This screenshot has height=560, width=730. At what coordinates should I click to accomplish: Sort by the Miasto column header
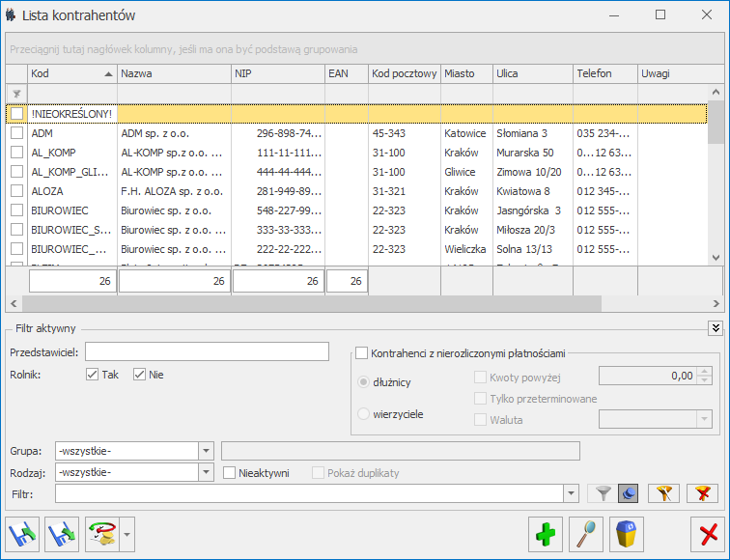coord(464,73)
